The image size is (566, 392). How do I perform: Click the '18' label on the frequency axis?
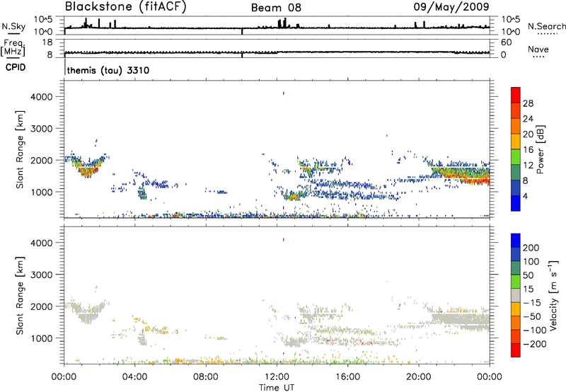[x=47, y=42]
